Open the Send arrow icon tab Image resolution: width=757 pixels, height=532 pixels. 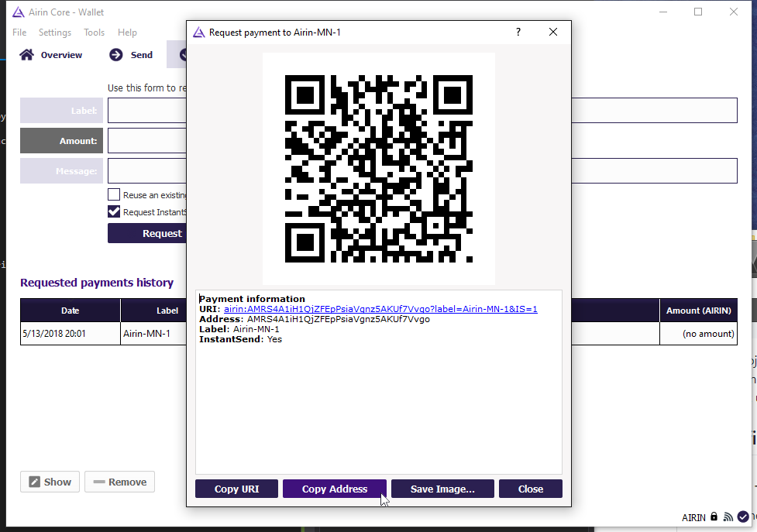131,55
